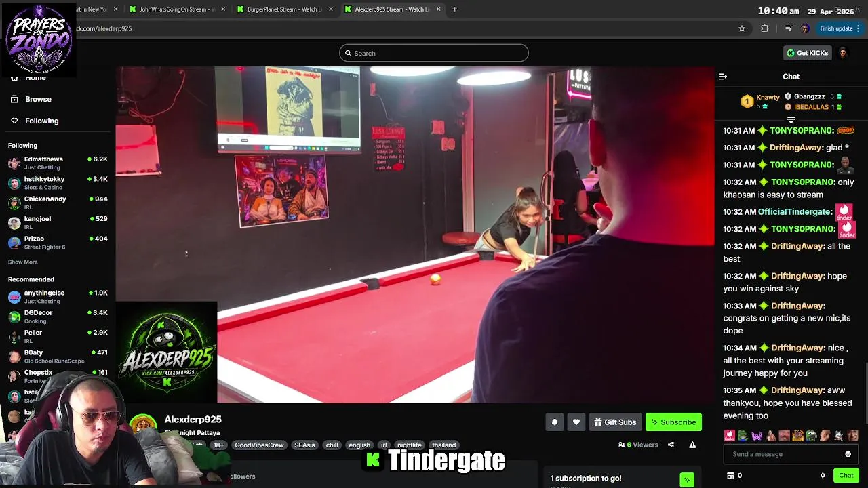Toggle the notification bell for Alexderp925
This screenshot has width=868, height=488.
554,422
